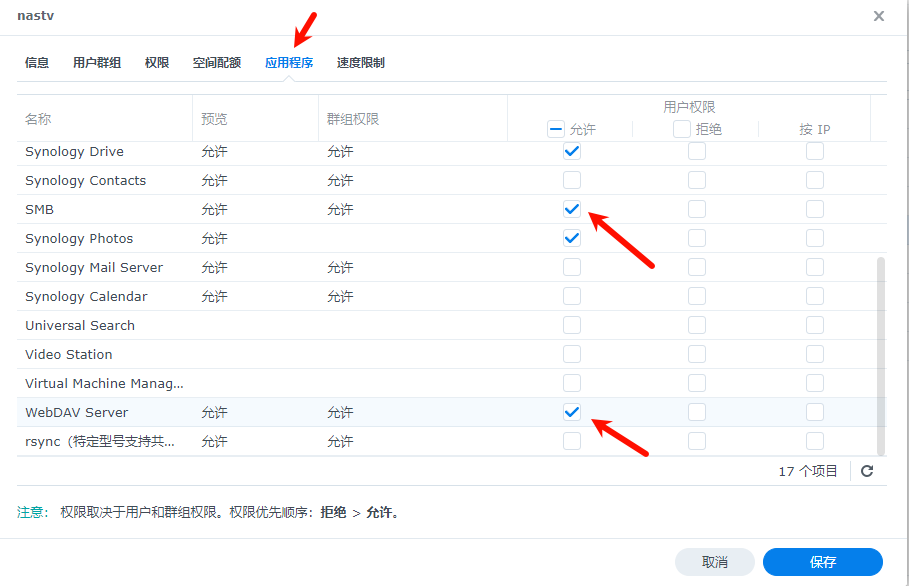Click the Synology Mail Server name
This screenshot has height=586, width=909.
point(94,268)
